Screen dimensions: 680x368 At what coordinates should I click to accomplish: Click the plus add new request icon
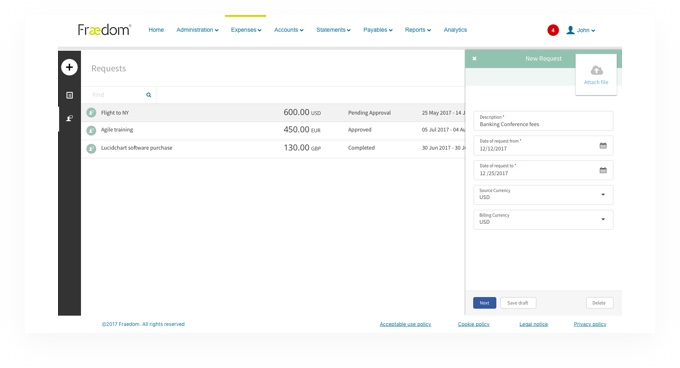[69, 67]
